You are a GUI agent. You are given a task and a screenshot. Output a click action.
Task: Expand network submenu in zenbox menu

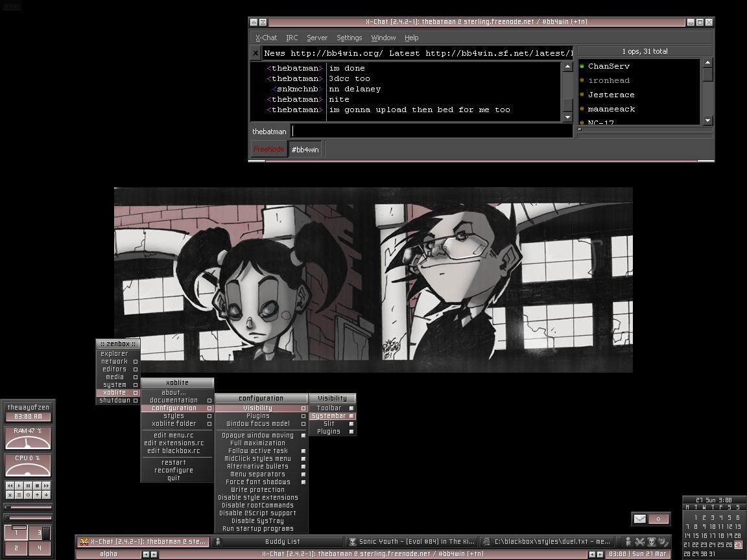point(118,362)
